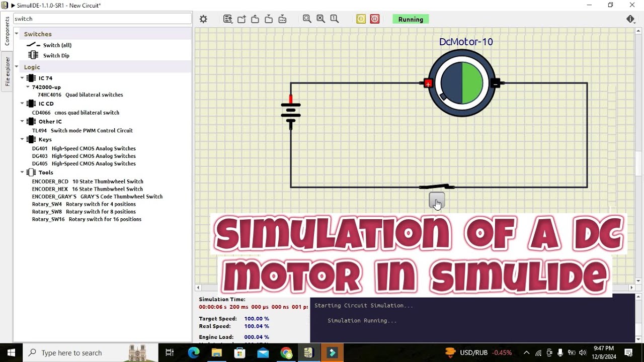Click the DcMotor-10 label
The height and width of the screenshot is (362, 644).
coord(466,42)
